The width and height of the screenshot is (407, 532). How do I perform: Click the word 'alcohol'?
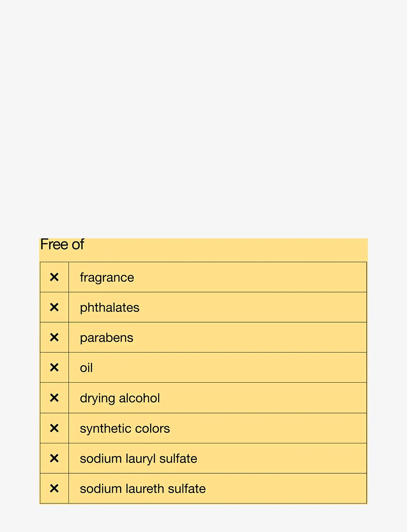(x=139, y=398)
